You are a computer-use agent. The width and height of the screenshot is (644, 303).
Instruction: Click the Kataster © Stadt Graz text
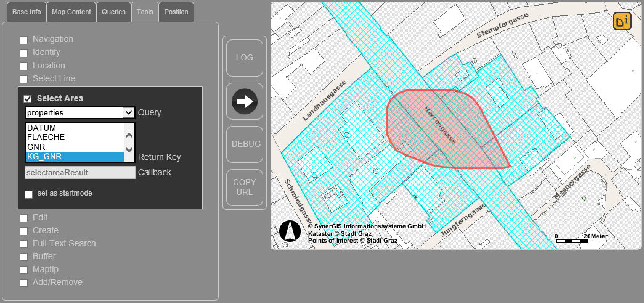tap(340, 233)
